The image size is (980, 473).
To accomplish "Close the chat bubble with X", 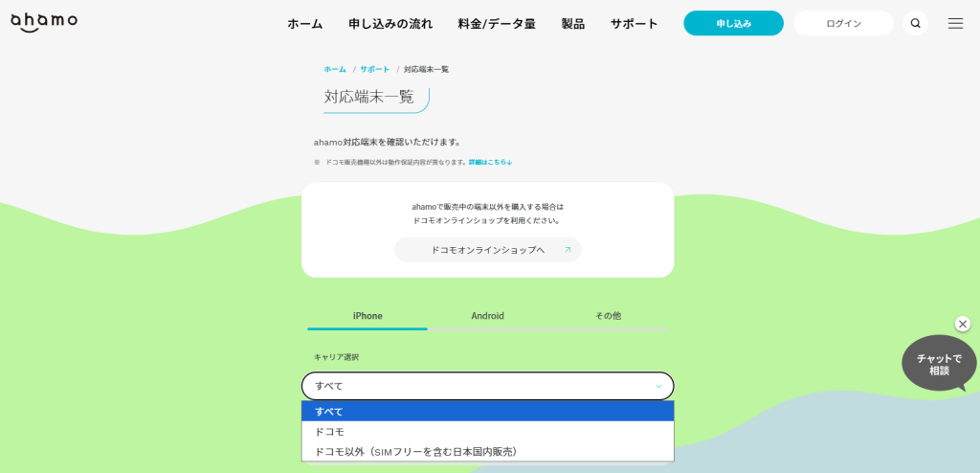I will tap(963, 324).
